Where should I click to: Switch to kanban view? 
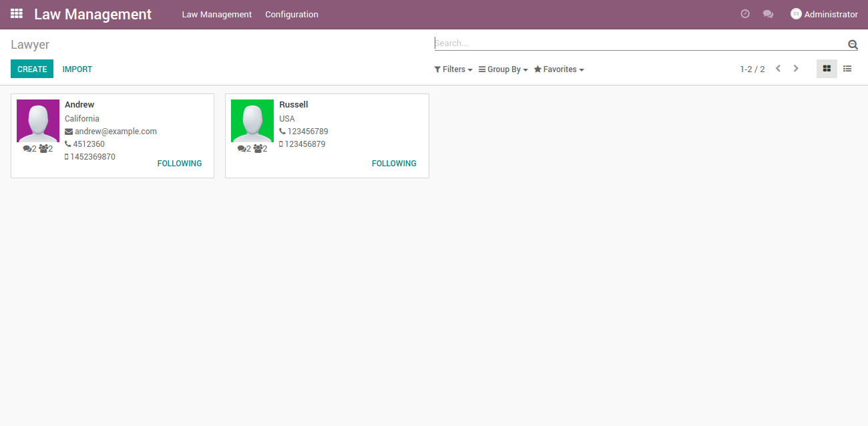(827, 69)
